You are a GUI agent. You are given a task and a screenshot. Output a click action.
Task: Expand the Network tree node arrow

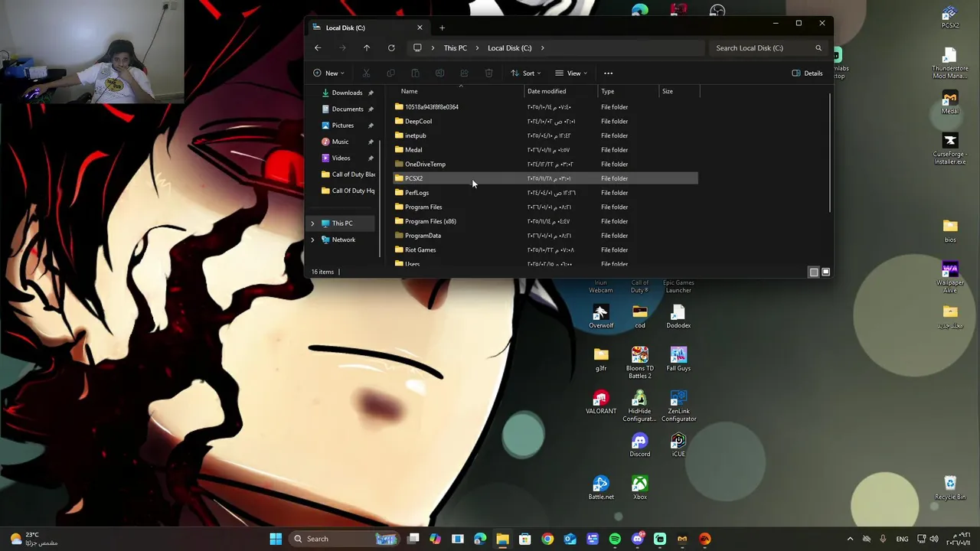click(x=312, y=240)
